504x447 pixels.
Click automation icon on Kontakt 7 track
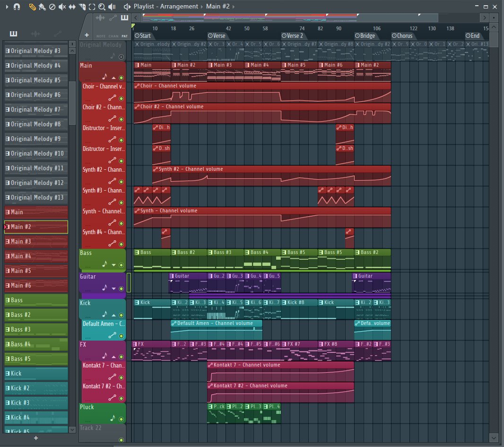pos(112,377)
